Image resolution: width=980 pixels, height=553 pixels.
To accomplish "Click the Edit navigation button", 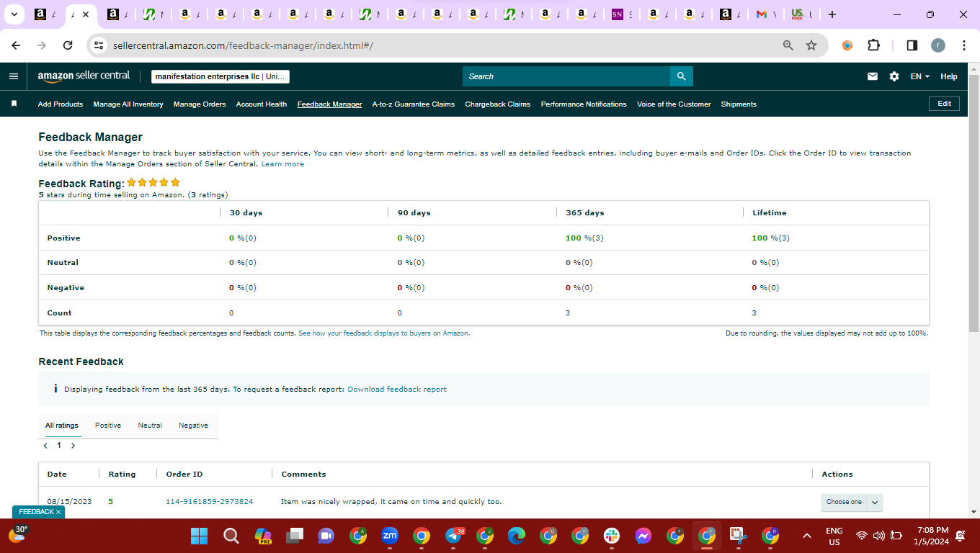I will click(944, 104).
